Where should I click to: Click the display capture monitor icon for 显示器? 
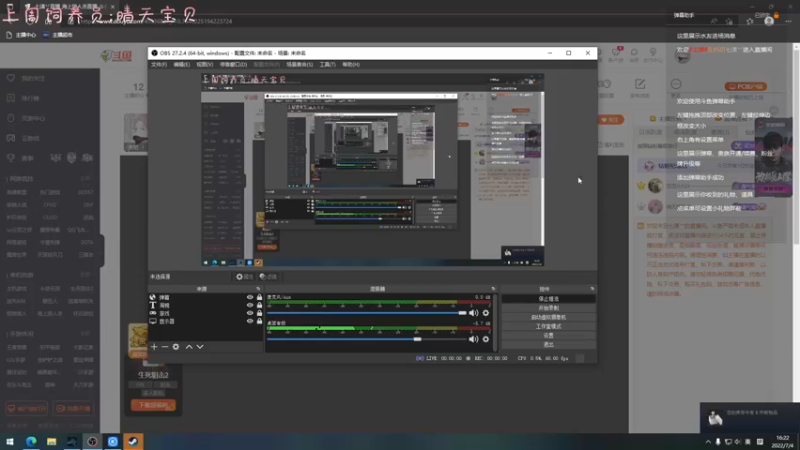[153, 321]
